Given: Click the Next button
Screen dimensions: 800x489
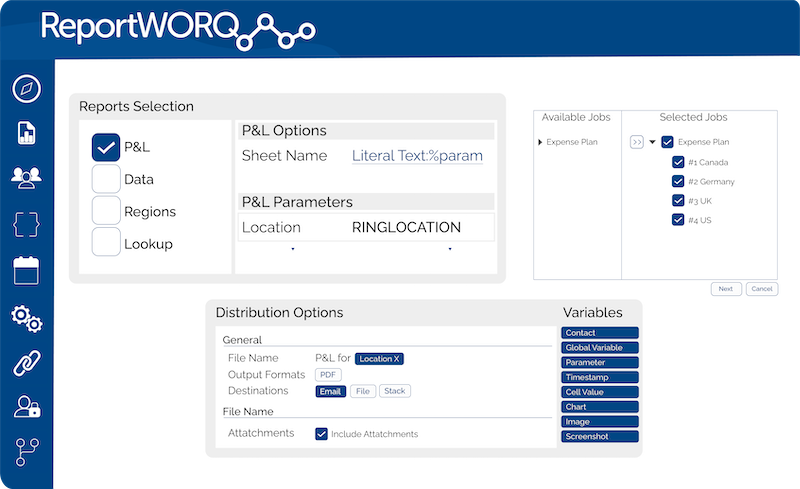Looking at the screenshot, I should coord(725,289).
